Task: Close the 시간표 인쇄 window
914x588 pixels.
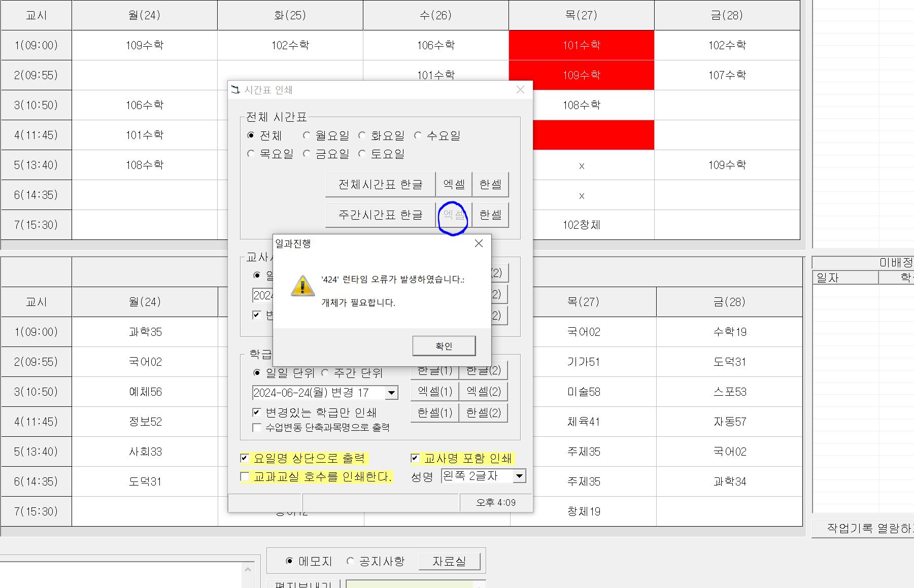Action: [520, 90]
